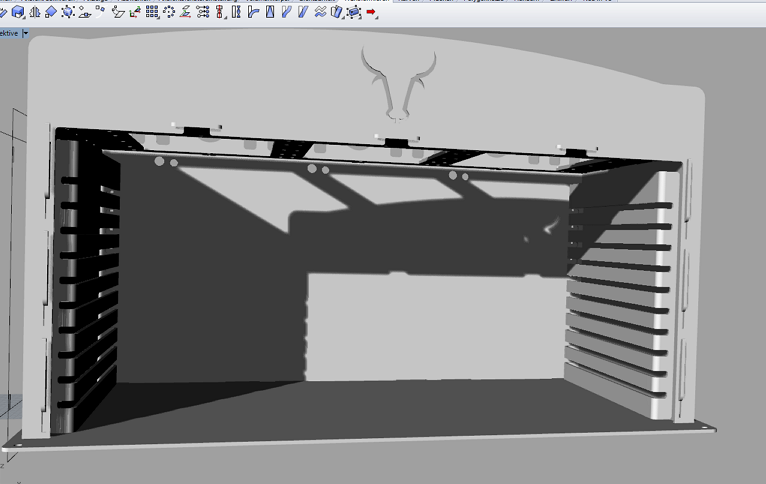Click the light rectangular back panel in the model
Screen dimensions: 766x484
[430, 327]
